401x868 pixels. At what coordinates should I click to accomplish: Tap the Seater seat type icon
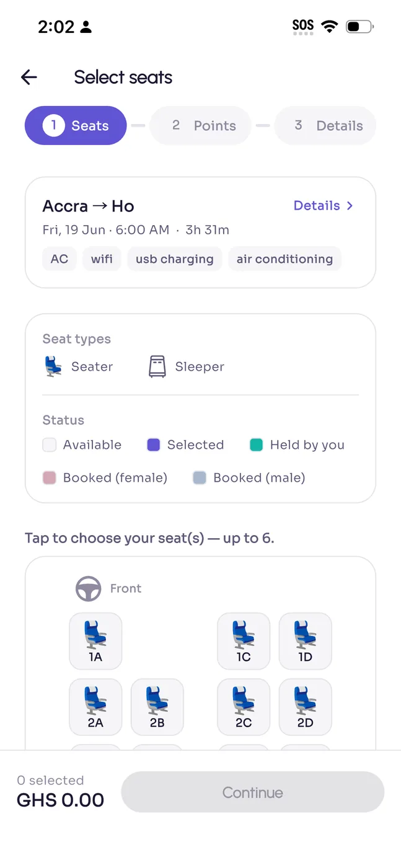click(x=53, y=366)
